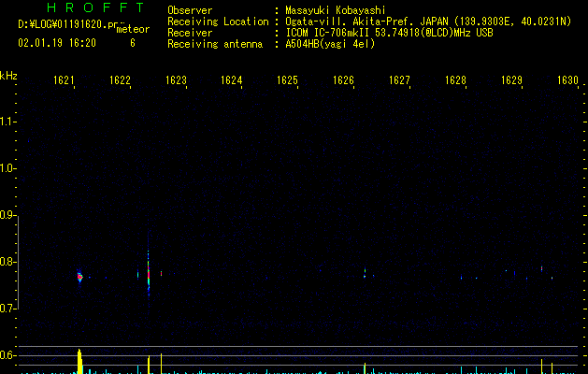Select the ICOM IC-706mkII receiver description

click(x=389, y=33)
